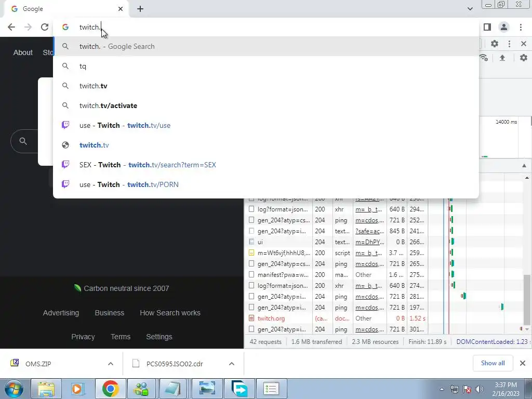This screenshot has height=399, width=532.
Task: Open the PCS0595.ISO02.cdr downloaded file
Action: click(x=175, y=364)
